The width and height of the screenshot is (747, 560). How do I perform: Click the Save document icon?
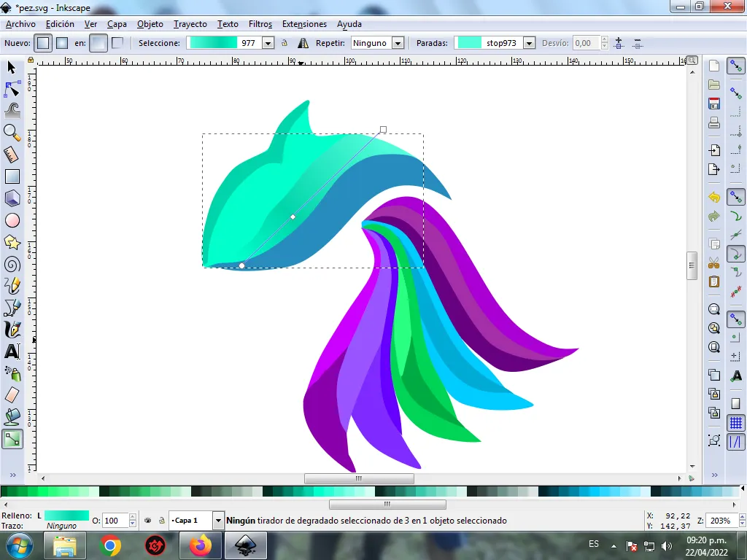tap(713, 104)
